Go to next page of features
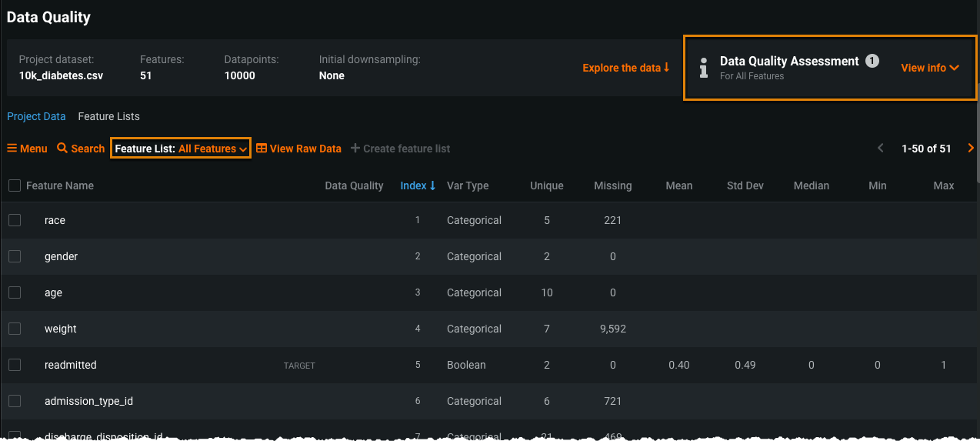This screenshot has height=441, width=980. (971, 149)
